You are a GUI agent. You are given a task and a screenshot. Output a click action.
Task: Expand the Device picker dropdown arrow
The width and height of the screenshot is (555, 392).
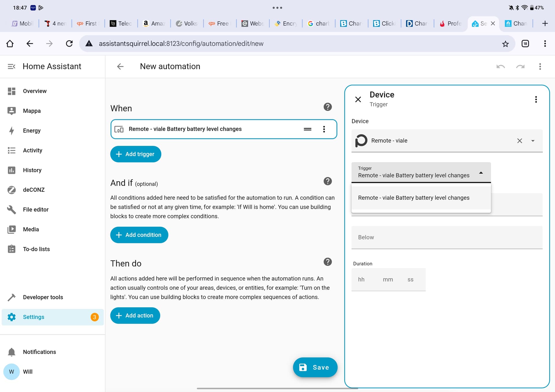(532, 141)
